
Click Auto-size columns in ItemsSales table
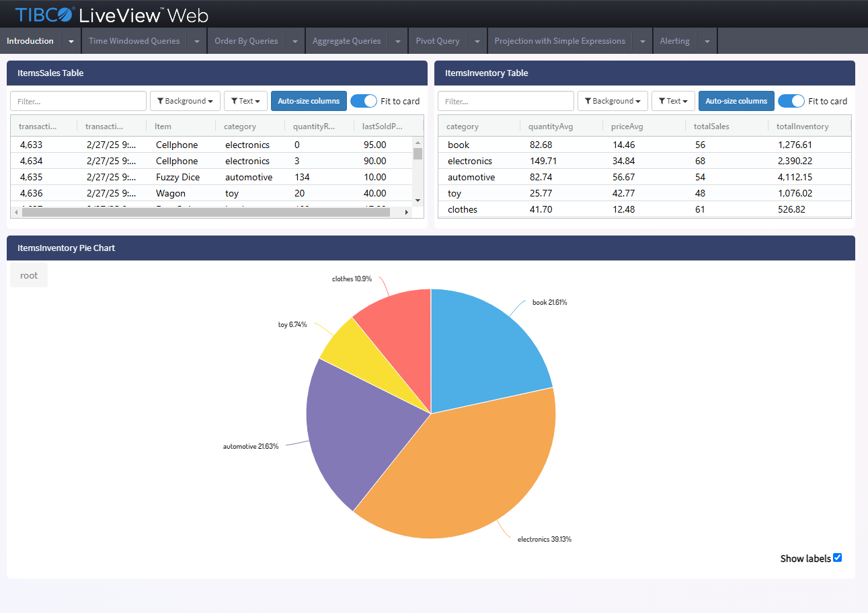(x=309, y=101)
